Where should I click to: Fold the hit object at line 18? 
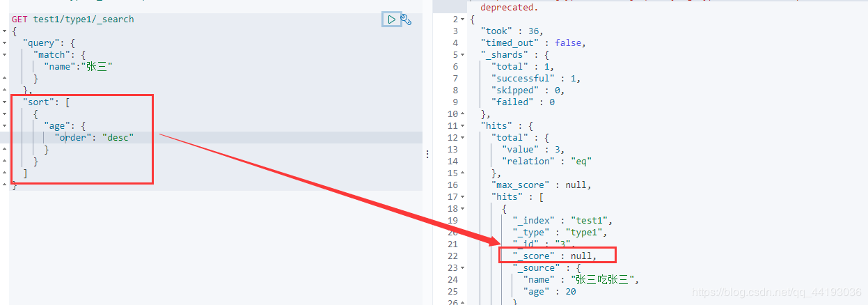coord(464,209)
